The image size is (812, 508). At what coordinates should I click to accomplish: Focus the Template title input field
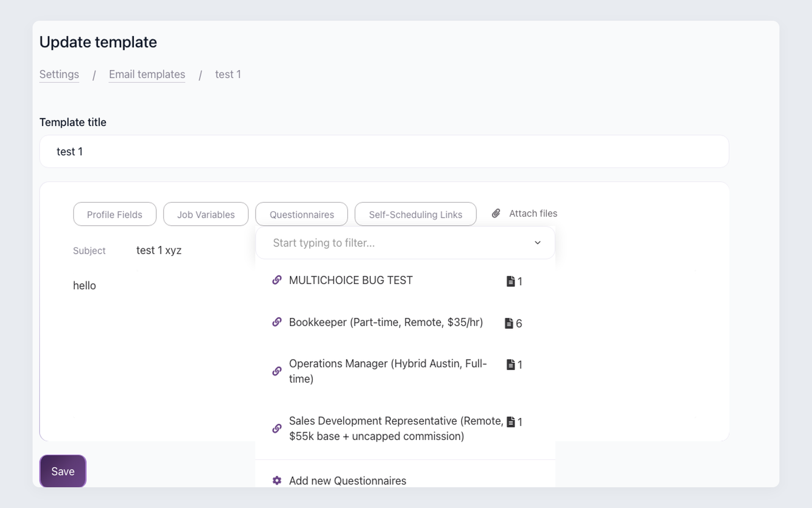coord(384,151)
